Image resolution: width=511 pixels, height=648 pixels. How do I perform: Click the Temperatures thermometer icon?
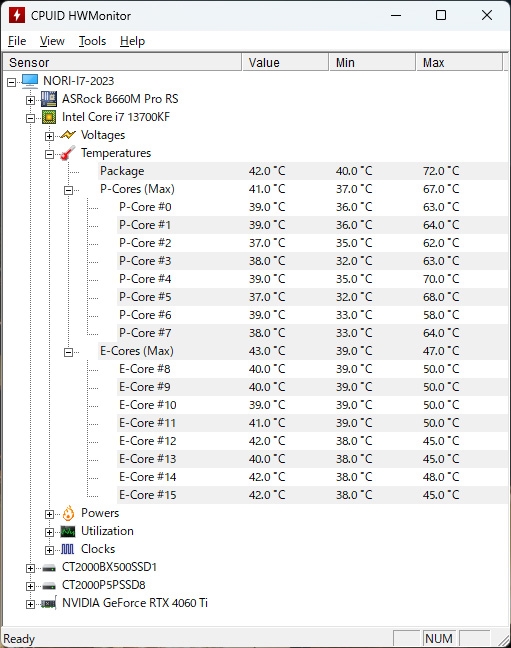click(x=68, y=153)
